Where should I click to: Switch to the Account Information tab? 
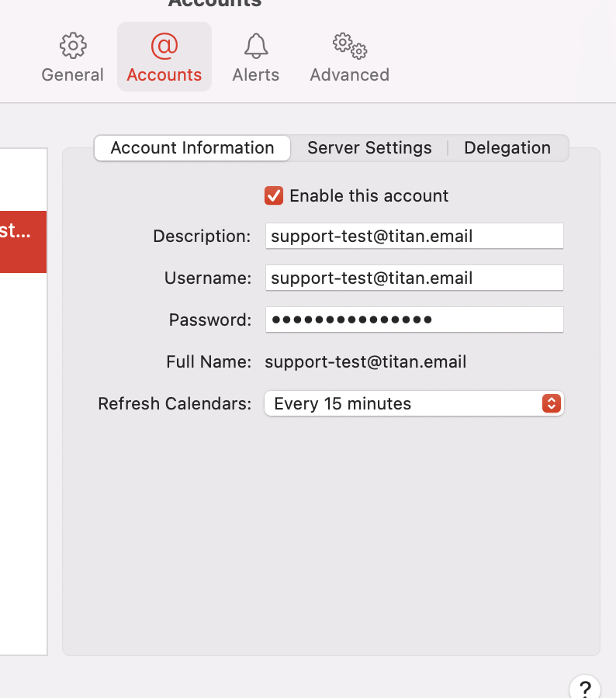point(192,148)
